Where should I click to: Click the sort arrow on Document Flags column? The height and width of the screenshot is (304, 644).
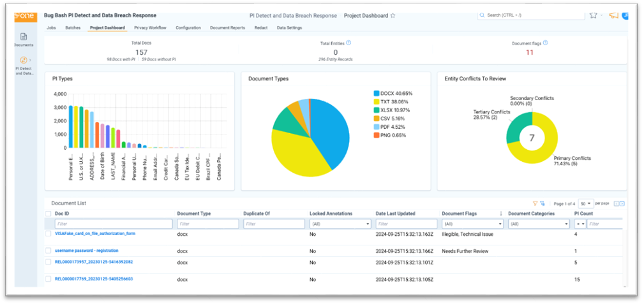pyautogui.click(x=500, y=214)
